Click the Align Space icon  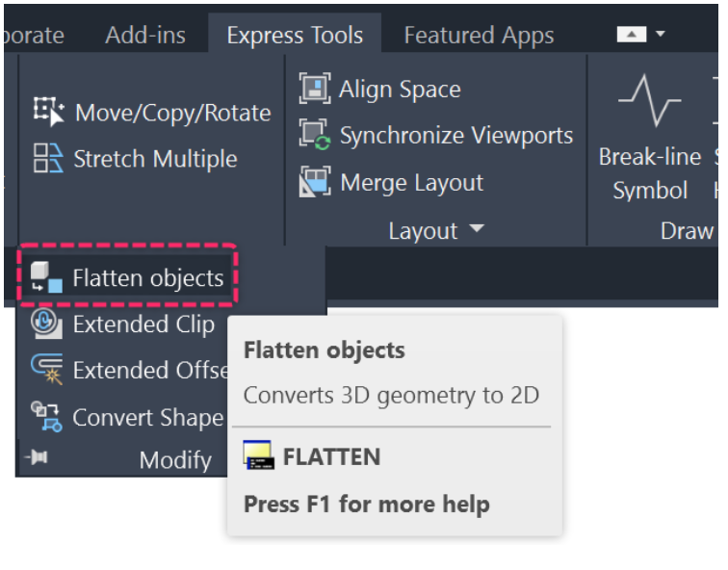(x=315, y=89)
